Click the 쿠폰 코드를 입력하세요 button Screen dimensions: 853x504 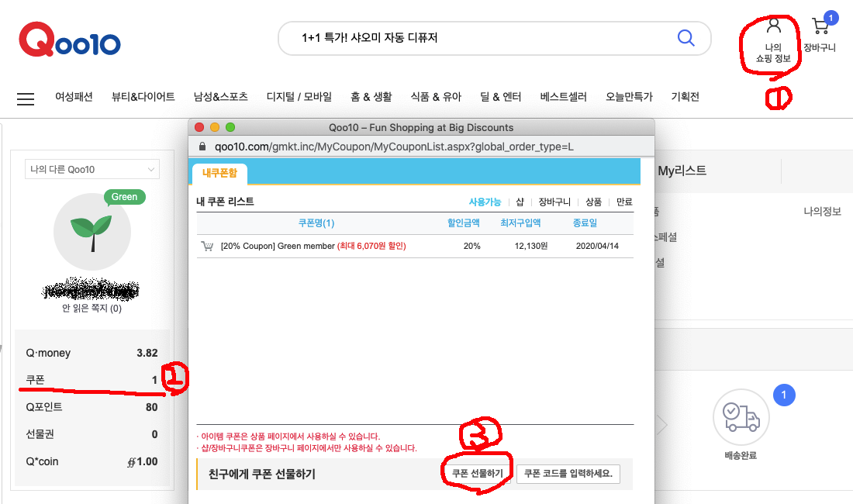[568, 474]
